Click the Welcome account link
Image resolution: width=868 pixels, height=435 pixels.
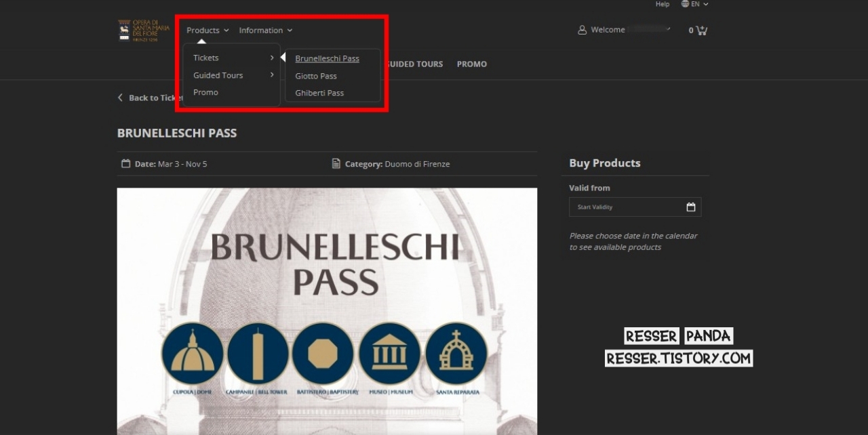tap(608, 30)
